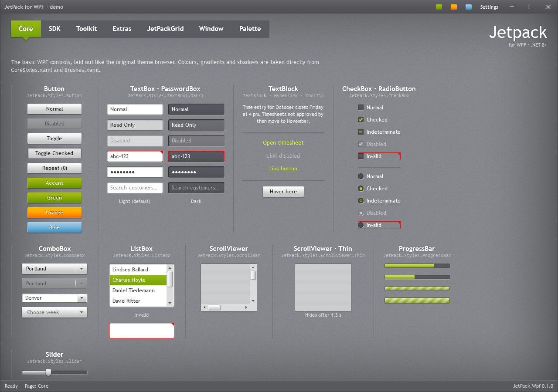Follow the Open timesheet hyperlink

click(x=283, y=143)
